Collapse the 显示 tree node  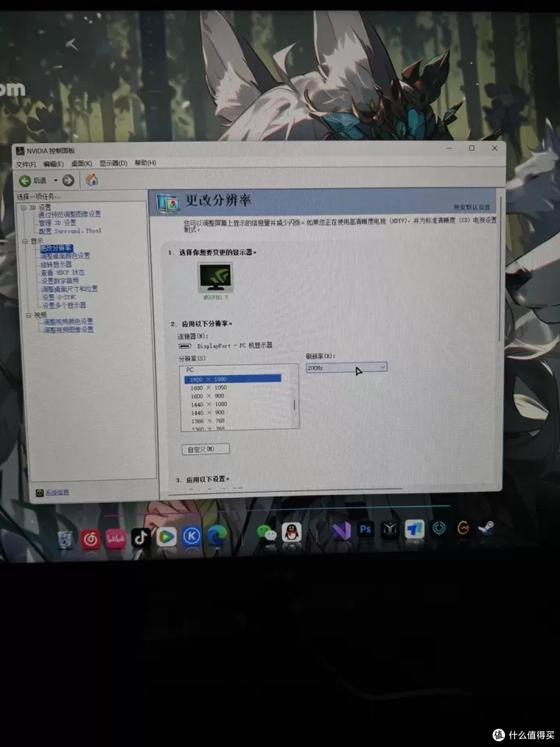pyautogui.click(x=25, y=241)
